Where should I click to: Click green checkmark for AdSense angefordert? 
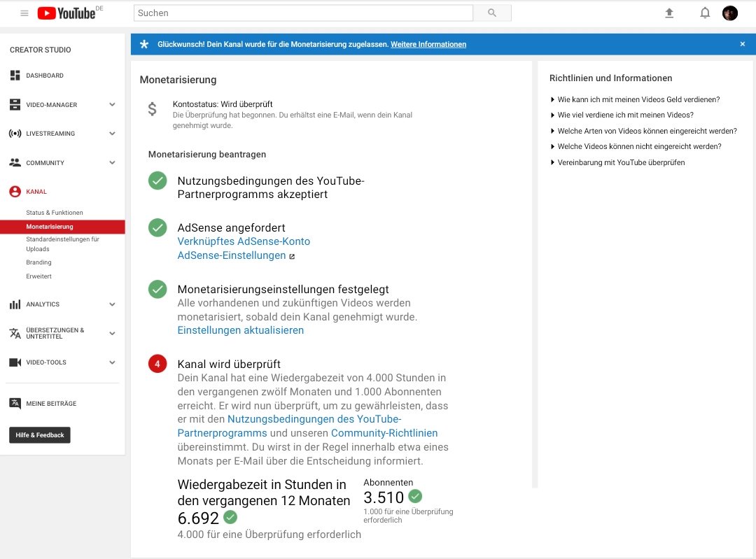point(157,227)
